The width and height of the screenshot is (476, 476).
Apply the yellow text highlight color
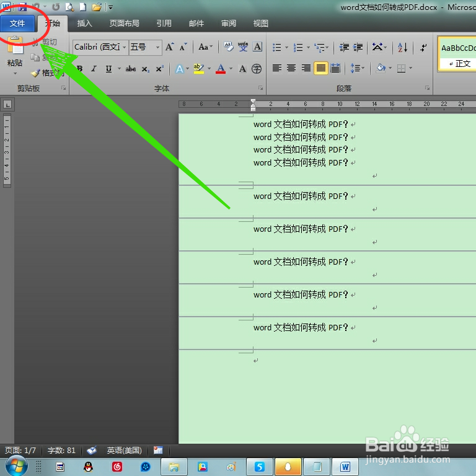tap(199, 69)
